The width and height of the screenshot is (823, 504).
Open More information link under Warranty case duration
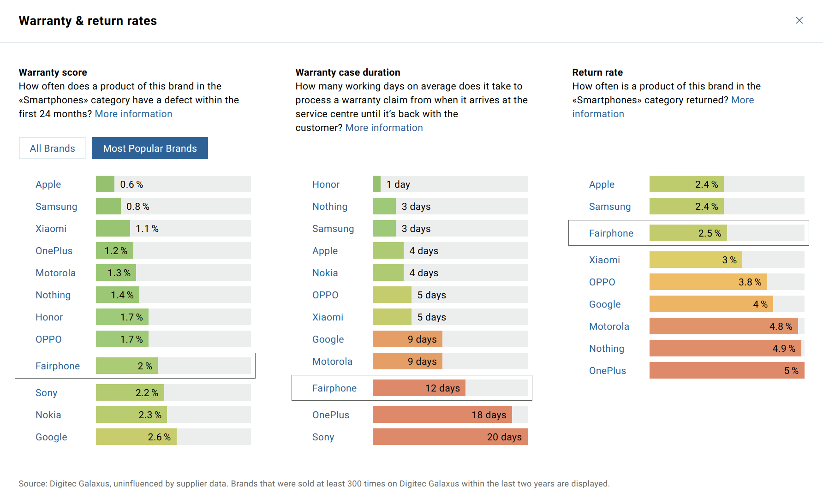pyautogui.click(x=384, y=128)
